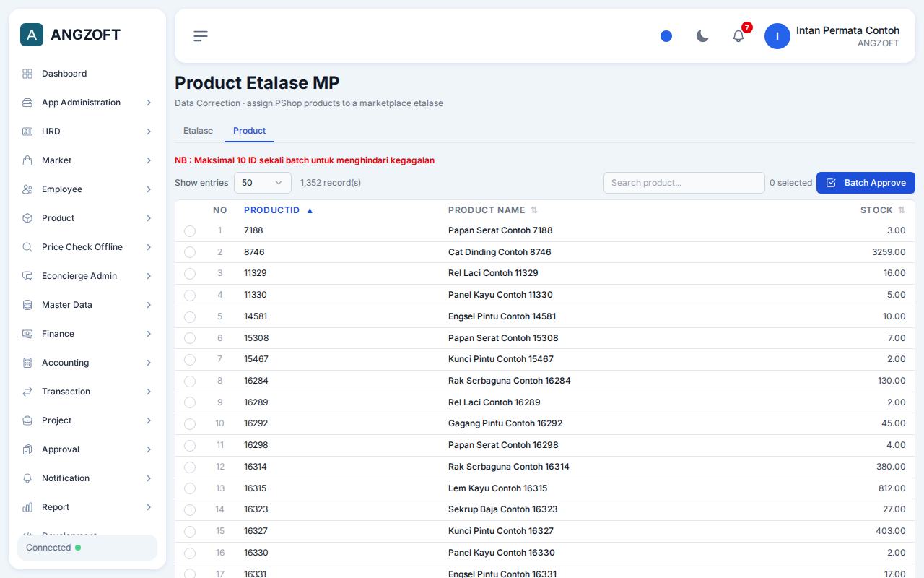Image resolution: width=924 pixels, height=578 pixels.
Task: Tick the checkbox for Rel Laci Contoh 11329
Action: [190, 274]
